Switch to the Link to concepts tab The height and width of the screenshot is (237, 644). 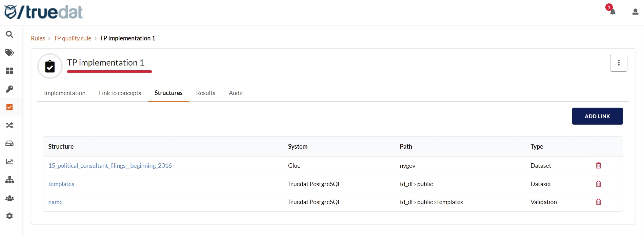(x=120, y=93)
